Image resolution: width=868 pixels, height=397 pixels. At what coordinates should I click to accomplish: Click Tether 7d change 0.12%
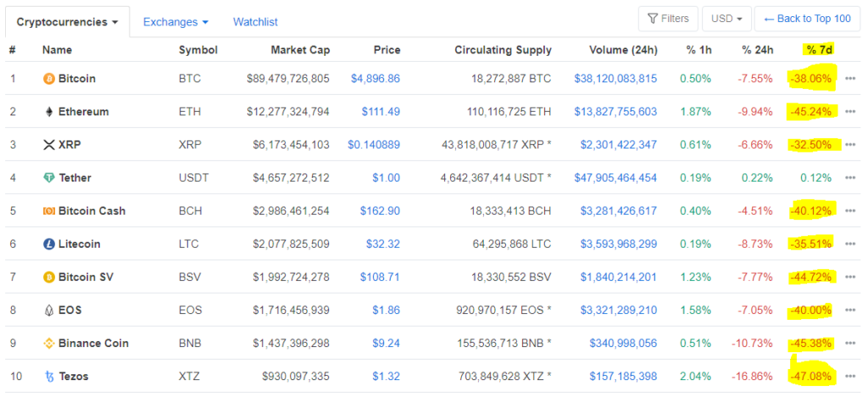815,178
